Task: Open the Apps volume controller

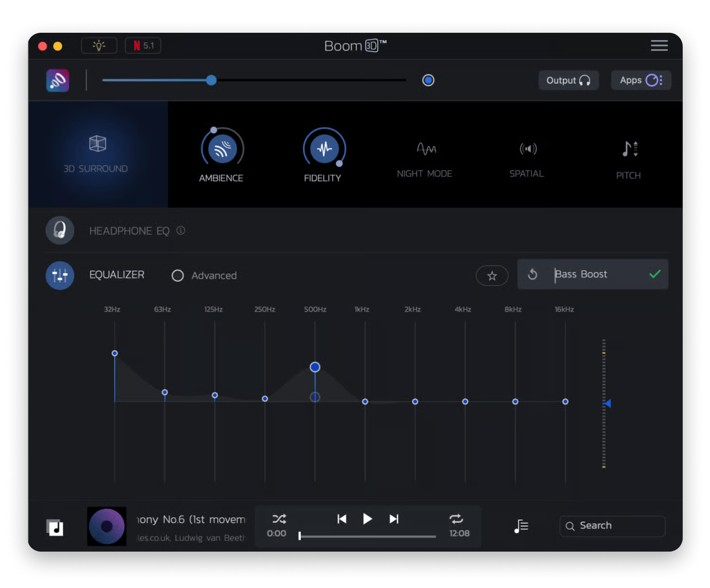Action: point(641,80)
